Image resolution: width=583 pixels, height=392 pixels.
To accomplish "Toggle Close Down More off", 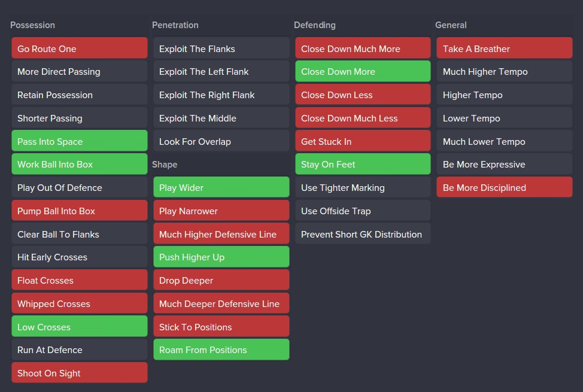I will 362,72.
